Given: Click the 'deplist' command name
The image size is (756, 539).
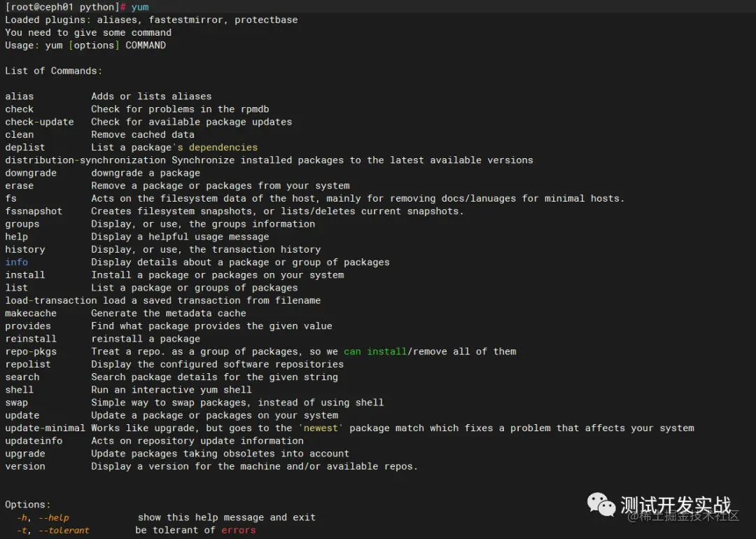Looking at the screenshot, I should [x=25, y=148].
